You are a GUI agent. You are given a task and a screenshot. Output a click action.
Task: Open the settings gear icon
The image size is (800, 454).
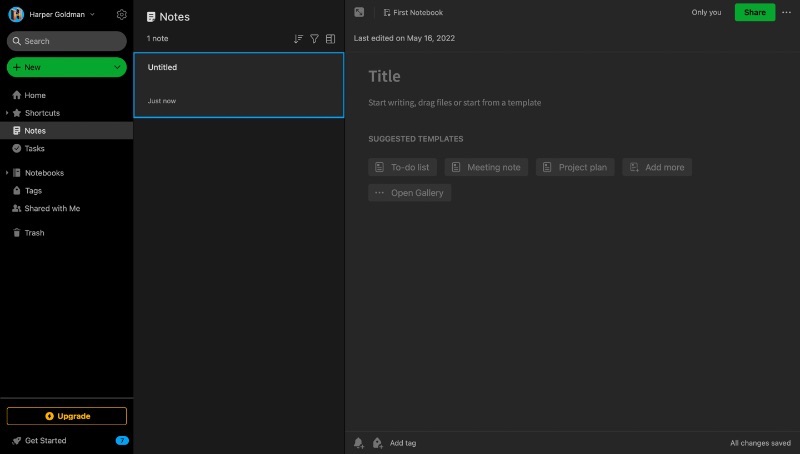(121, 14)
